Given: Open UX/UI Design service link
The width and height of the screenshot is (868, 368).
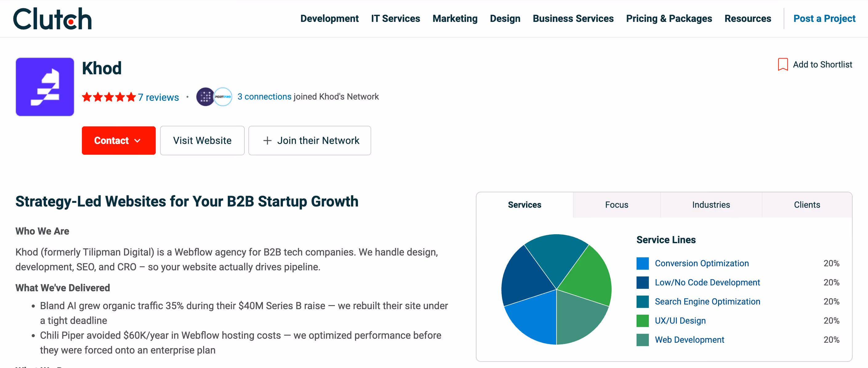Looking at the screenshot, I should (x=680, y=321).
